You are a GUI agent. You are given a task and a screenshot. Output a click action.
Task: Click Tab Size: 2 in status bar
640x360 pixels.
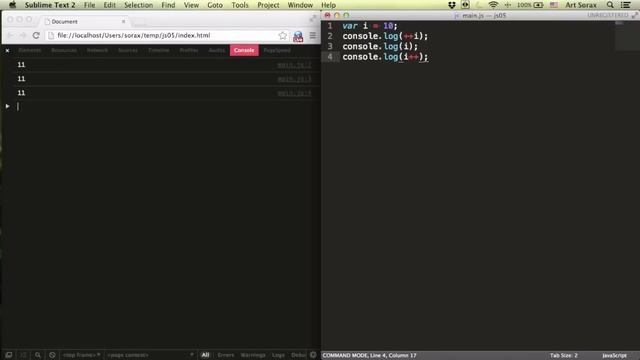[564, 356]
